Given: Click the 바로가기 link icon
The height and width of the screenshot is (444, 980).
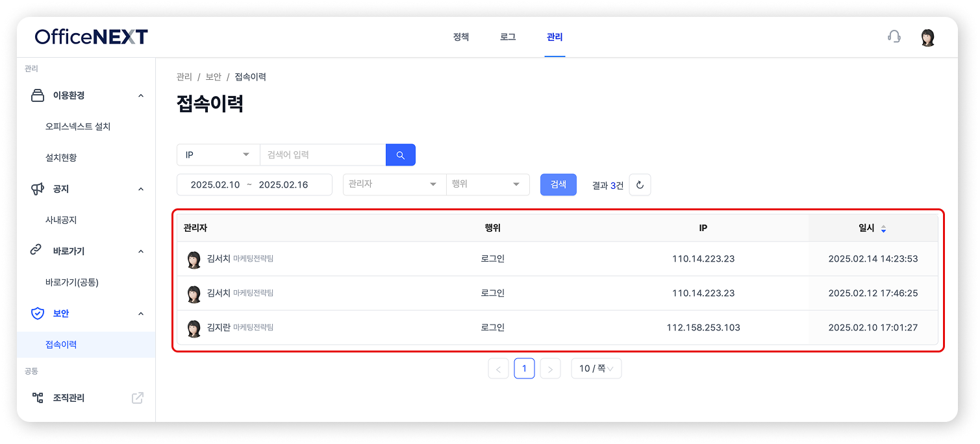Looking at the screenshot, I should pyautogui.click(x=36, y=251).
